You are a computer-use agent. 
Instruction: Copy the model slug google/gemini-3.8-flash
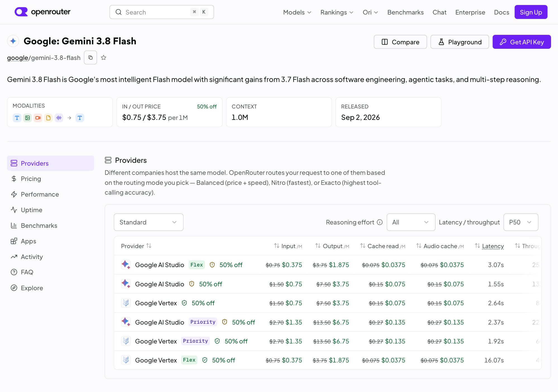point(90,57)
